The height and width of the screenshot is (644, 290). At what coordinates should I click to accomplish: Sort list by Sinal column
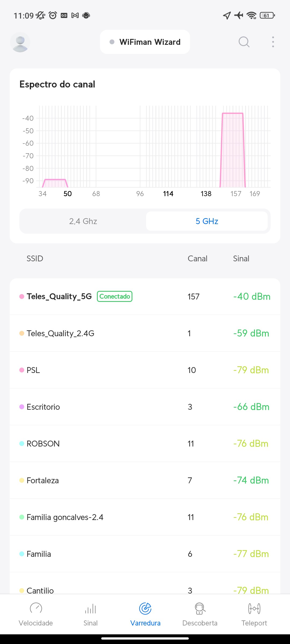[241, 258]
